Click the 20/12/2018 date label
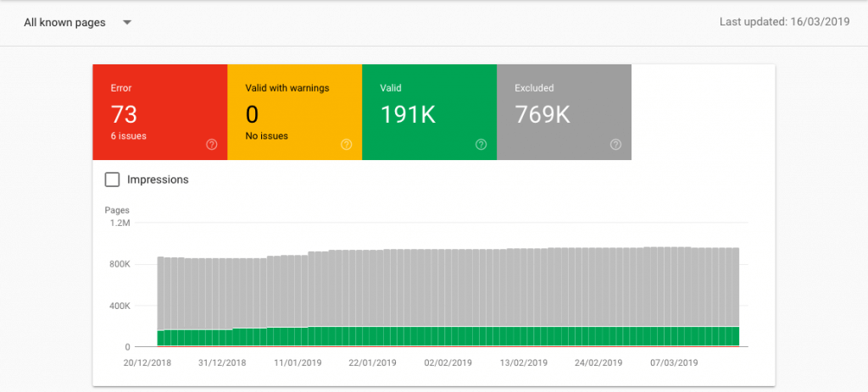Image resolution: width=868 pixels, height=392 pixels. [147, 363]
